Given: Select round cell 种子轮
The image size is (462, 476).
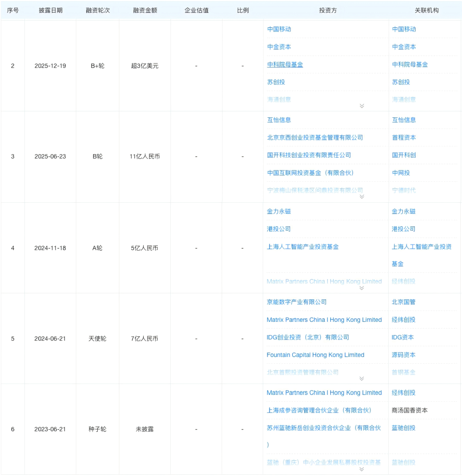Looking at the screenshot, I should click(97, 429).
